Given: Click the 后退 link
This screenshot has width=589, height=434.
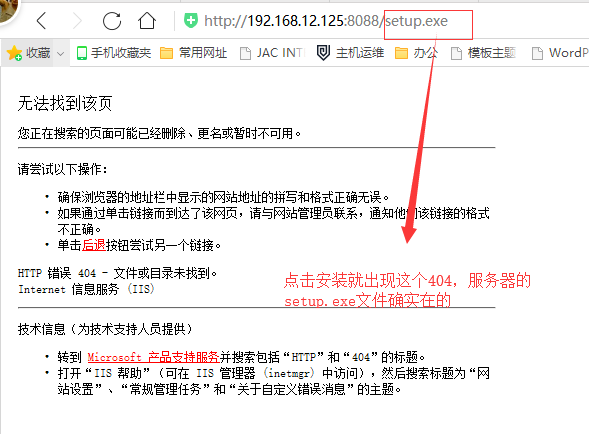Looking at the screenshot, I should (x=94, y=245).
